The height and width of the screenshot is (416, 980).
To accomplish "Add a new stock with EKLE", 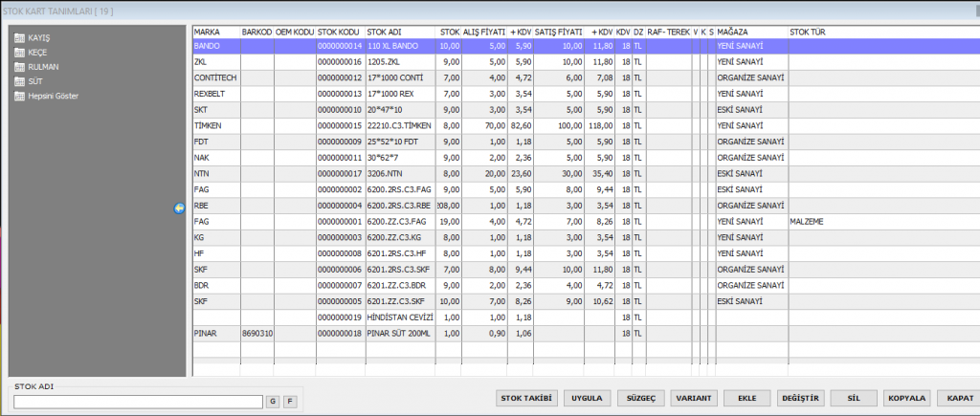I will coord(747,397).
